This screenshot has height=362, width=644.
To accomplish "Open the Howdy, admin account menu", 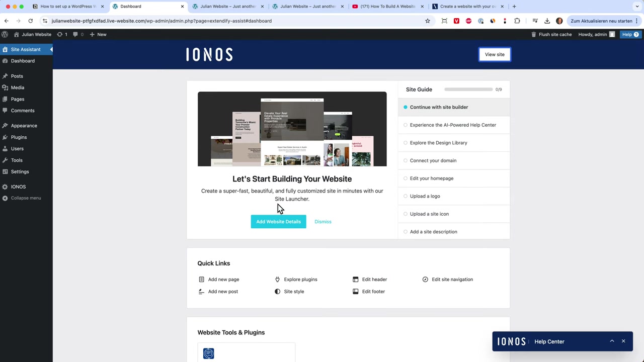I will [x=597, y=34].
